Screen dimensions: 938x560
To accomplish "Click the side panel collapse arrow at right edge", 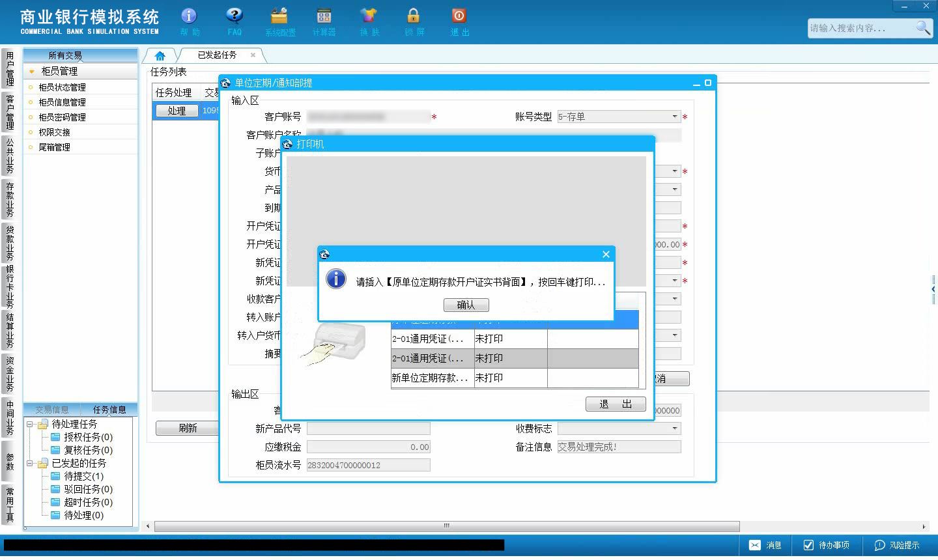I will [x=933, y=288].
